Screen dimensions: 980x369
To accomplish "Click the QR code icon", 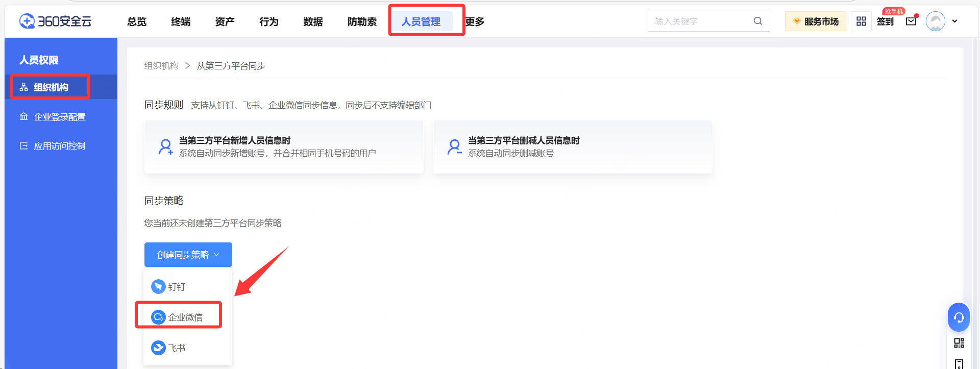I will click(x=959, y=343).
